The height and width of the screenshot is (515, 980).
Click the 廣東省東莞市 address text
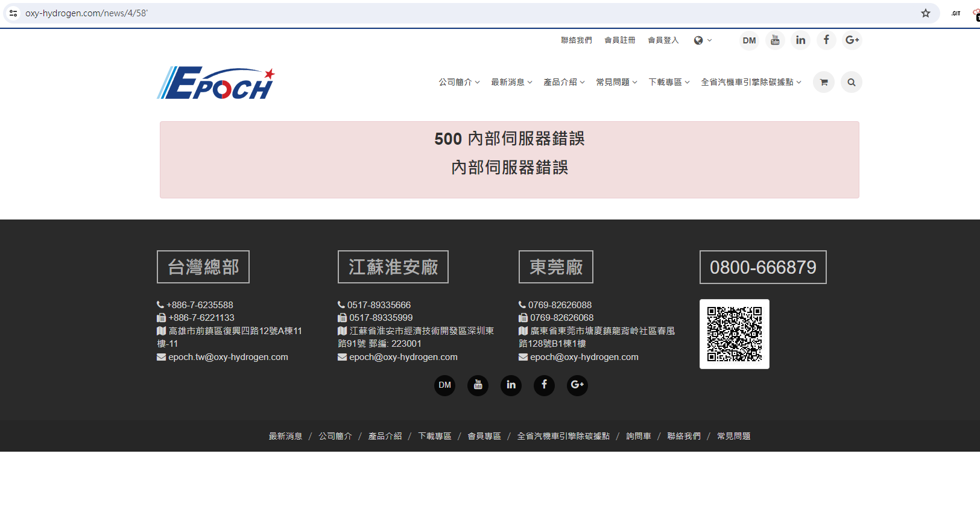(597, 337)
